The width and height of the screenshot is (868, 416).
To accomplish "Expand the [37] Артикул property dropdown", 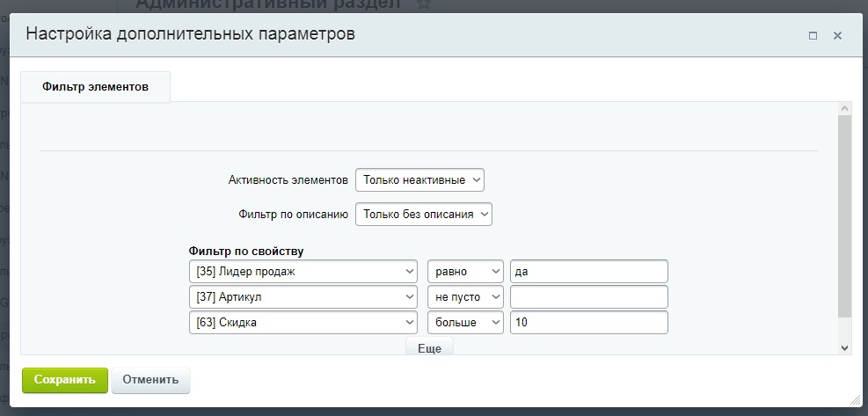I will coord(303,297).
